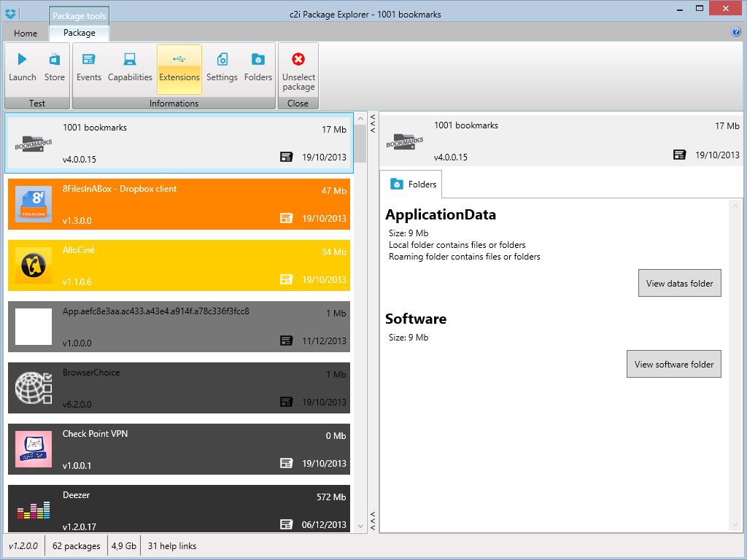Select App.aefc8e3aa.ac433 package row
747x560 pixels.
pyautogui.click(x=179, y=327)
